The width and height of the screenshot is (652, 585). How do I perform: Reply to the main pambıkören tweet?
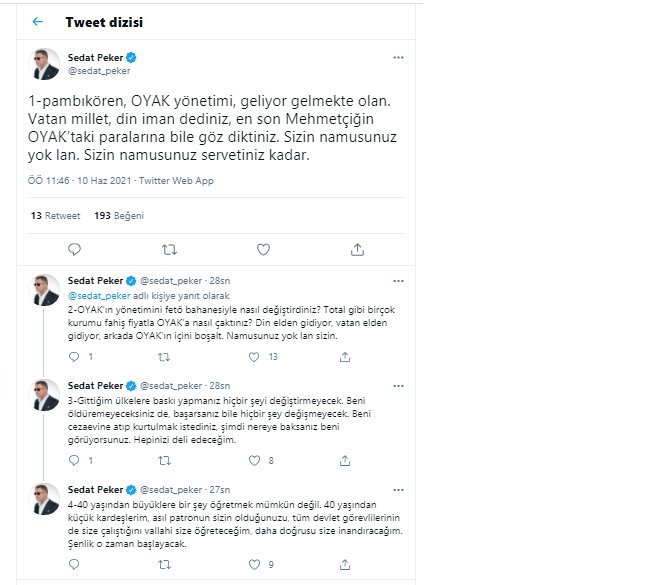click(x=74, y=249)
